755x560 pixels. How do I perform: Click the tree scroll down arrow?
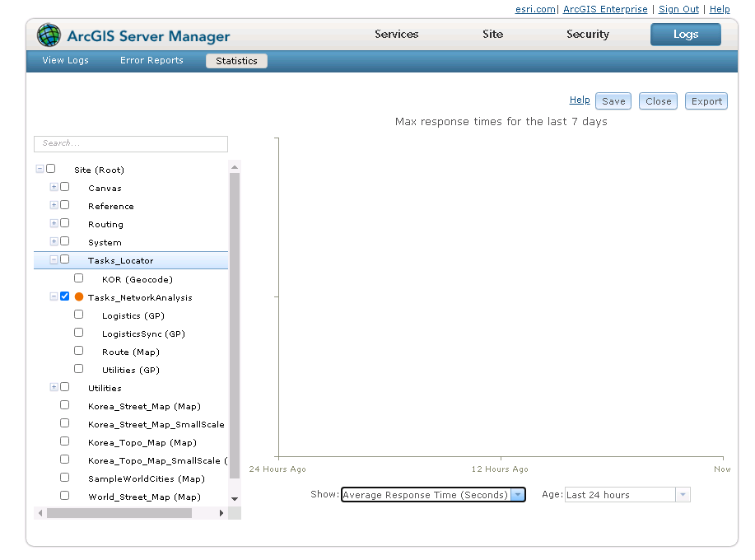click(235, 499)
